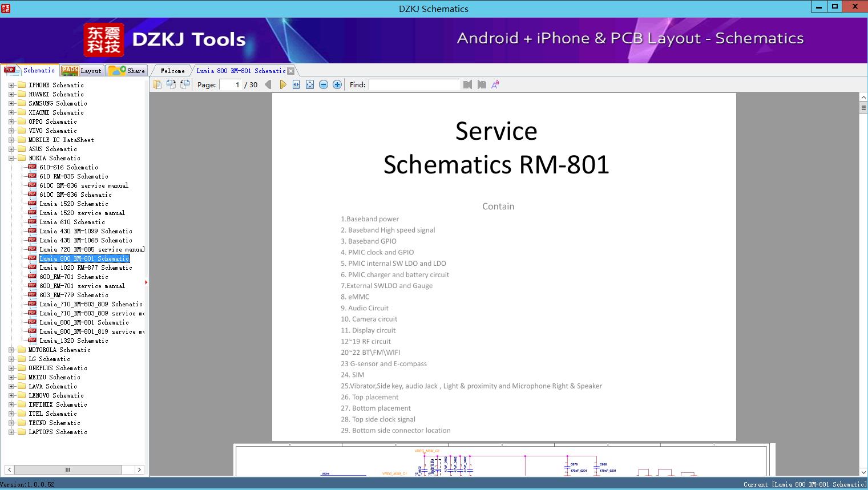Find previous match icon
Viewport: 868px width, 490px height.
pyautogui.click(x=468, y=84)
